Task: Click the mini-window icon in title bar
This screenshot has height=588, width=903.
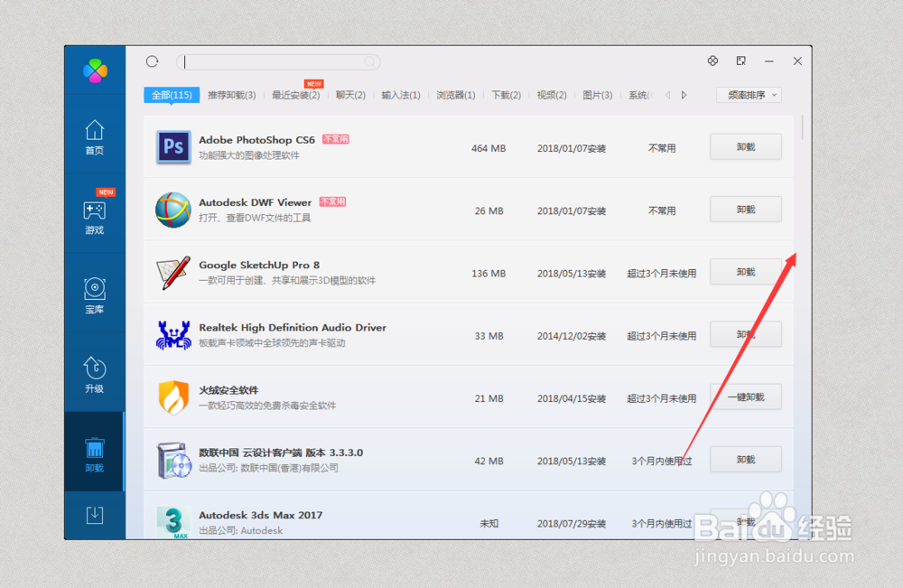Action: 741,61
